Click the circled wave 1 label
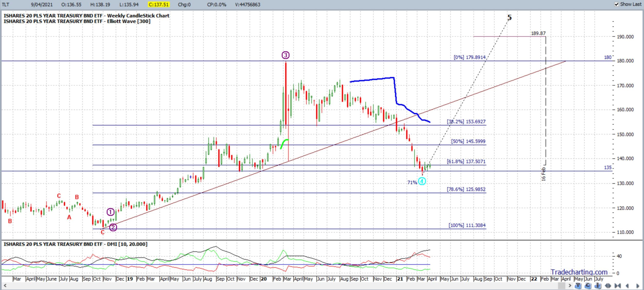Viewport: 644px width, 290px height. point(111,212)
